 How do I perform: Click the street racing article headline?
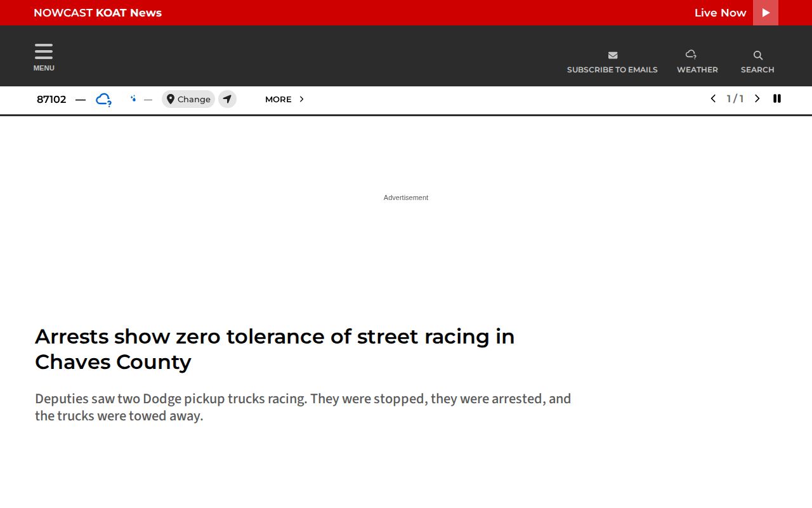pos(275,349)
